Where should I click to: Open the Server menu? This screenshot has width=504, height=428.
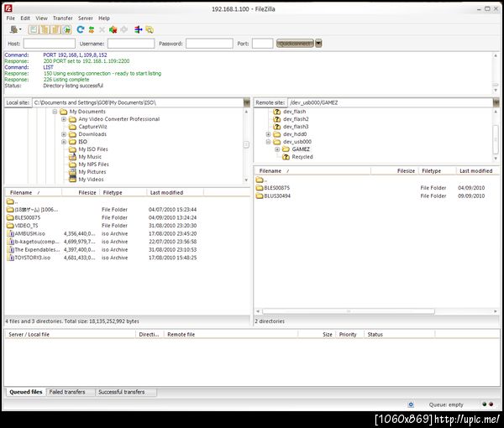click(85, 18)
